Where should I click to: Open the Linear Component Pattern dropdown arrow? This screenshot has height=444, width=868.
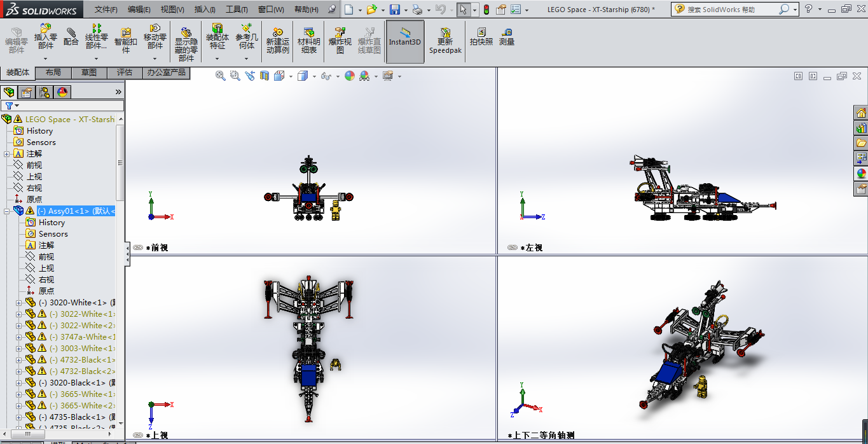(97, 59)
